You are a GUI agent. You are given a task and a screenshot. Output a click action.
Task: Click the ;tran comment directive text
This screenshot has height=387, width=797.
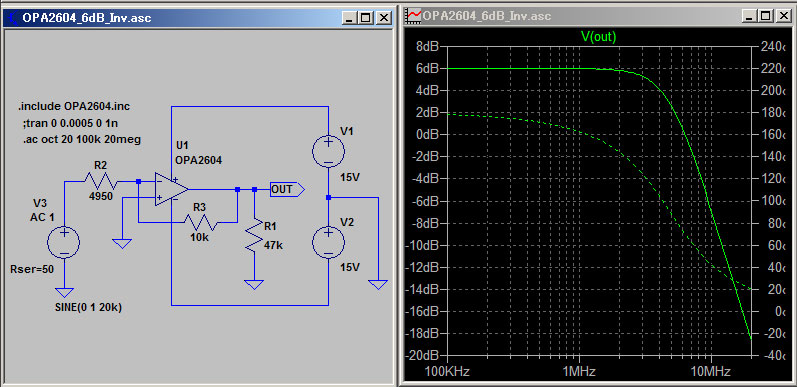point(71,123)
